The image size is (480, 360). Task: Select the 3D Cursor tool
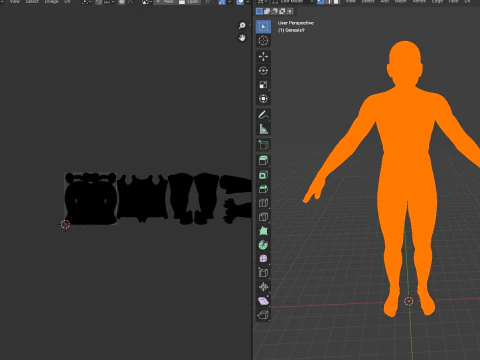tap(263, 41)
